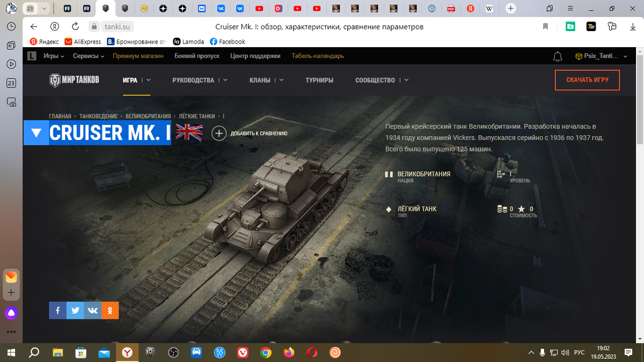
Task: Click the СКАЧАТЬ ИГРУ button
Action: pyautogui.click(x=587, y=80)
